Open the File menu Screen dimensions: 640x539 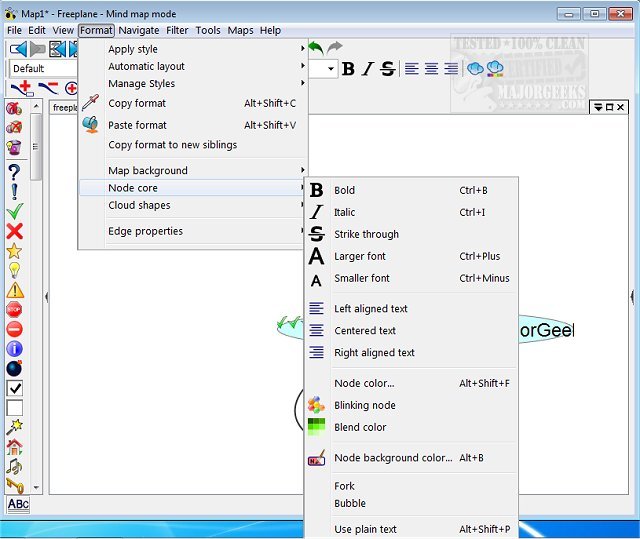pos(14,30)
